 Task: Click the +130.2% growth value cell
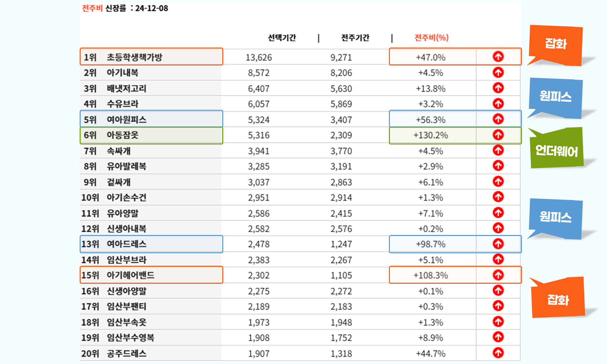431,135
